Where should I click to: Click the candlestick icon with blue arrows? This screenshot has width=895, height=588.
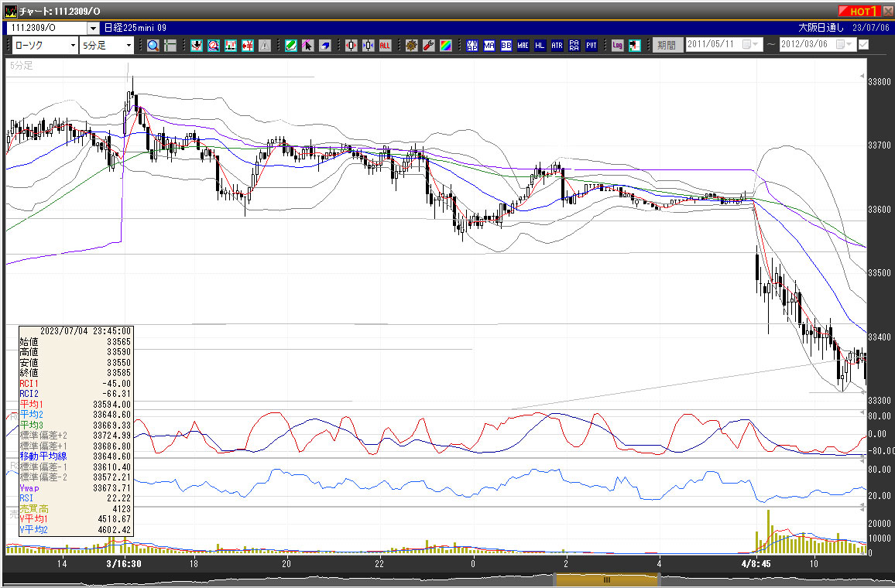[x=369, y=46]
